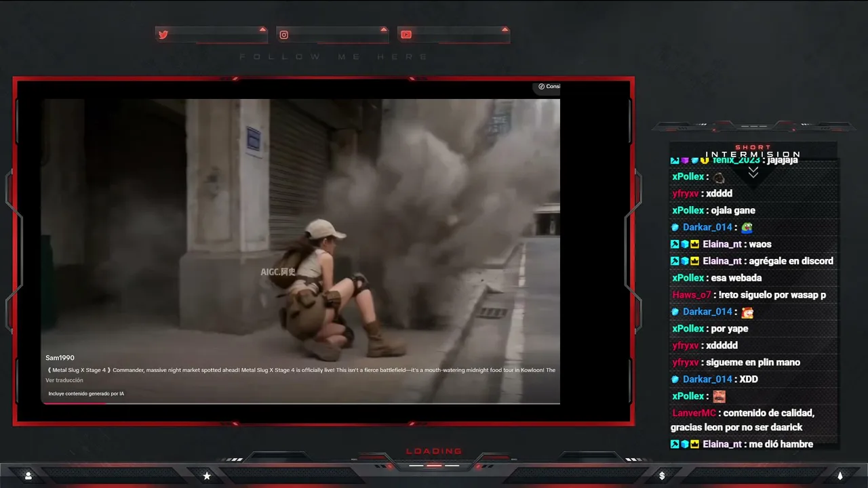This screenshot has height=488, width=868.
Task: Expand the Twitter panel red arrow
Action: pos(262,29)
